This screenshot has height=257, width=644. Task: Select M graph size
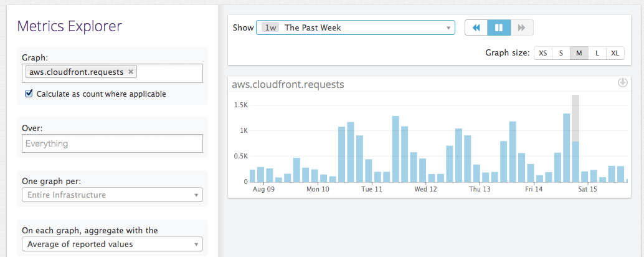coord(579,53)
